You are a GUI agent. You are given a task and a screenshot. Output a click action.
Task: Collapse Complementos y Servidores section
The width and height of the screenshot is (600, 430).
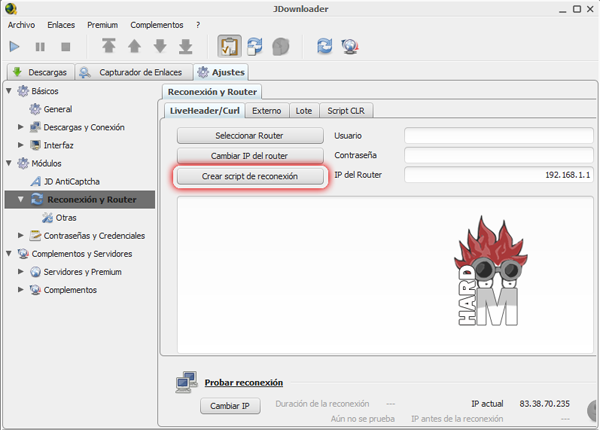(9, 253)
